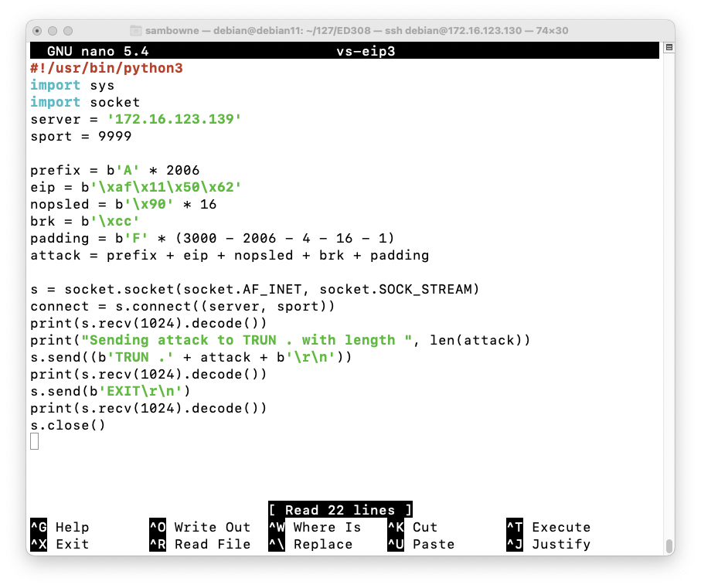
Task: Click the 'Sending attack to TRUN' string
Action: (247, 340)
